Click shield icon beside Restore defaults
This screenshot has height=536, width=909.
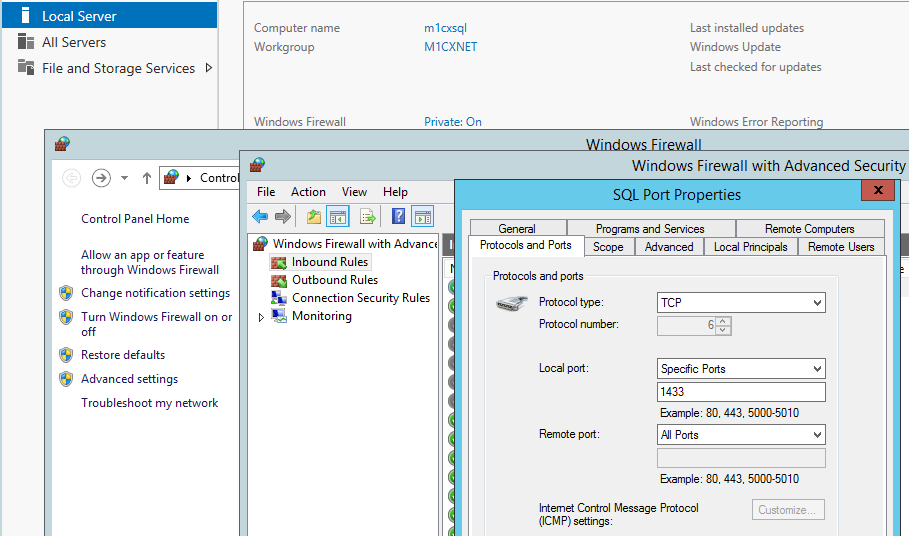(x=66, y=355)
